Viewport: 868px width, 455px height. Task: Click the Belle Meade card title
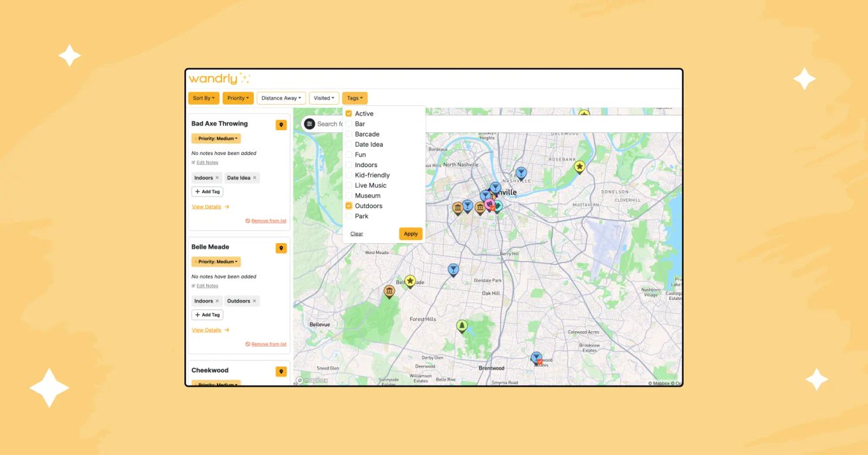pyautogui.click(x=210, y=247)
